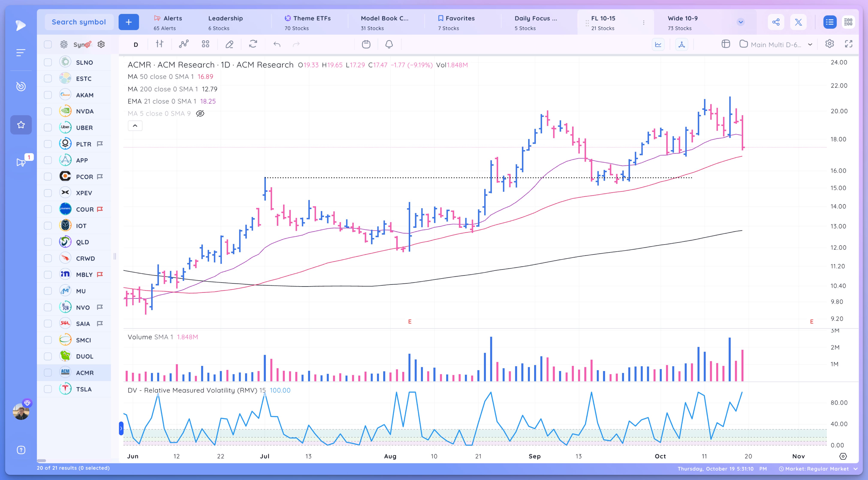Click the line chart view icon
The height and width of the screenshot is (480, 868).
pyautogui.click(x=658, y=44)
